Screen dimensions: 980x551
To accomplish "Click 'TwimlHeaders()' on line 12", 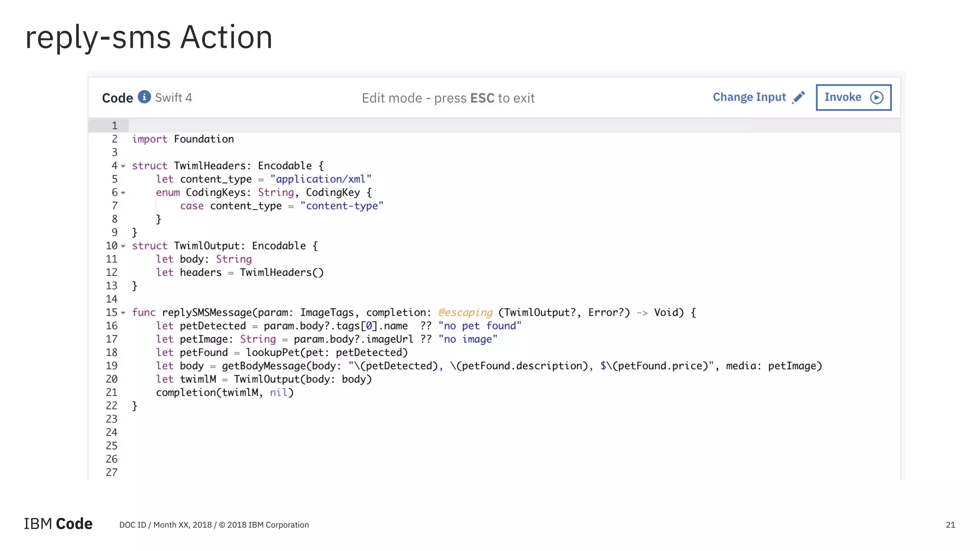I will [x=282, y=273].
